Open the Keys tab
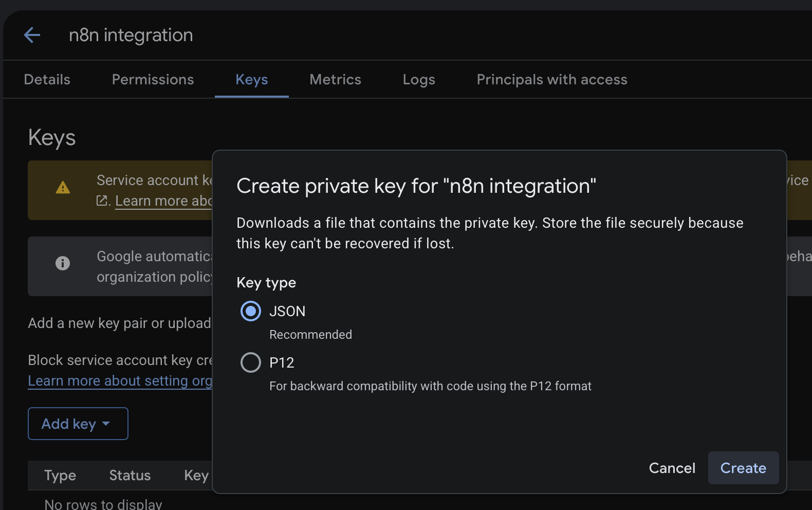The height and width of the screenshot is (510, 812). click(252, 80)
